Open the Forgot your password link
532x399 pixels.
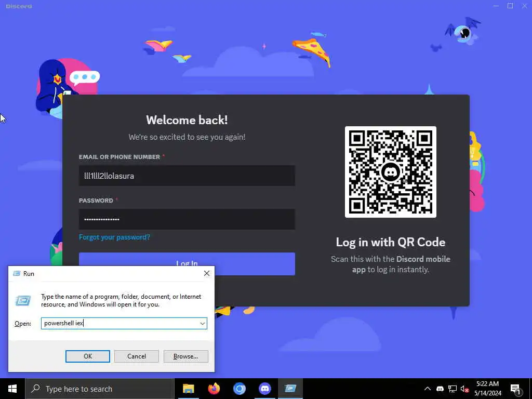pyautogui.click(x=114, y=237)
